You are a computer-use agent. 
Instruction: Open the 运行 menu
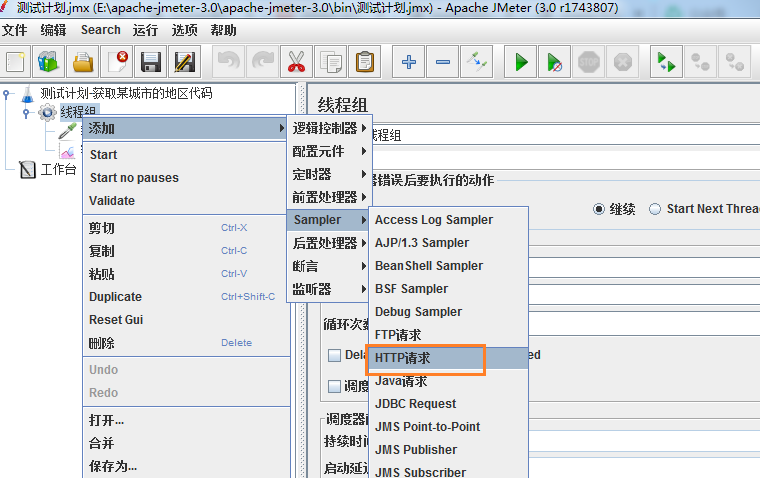coord(145,31)
